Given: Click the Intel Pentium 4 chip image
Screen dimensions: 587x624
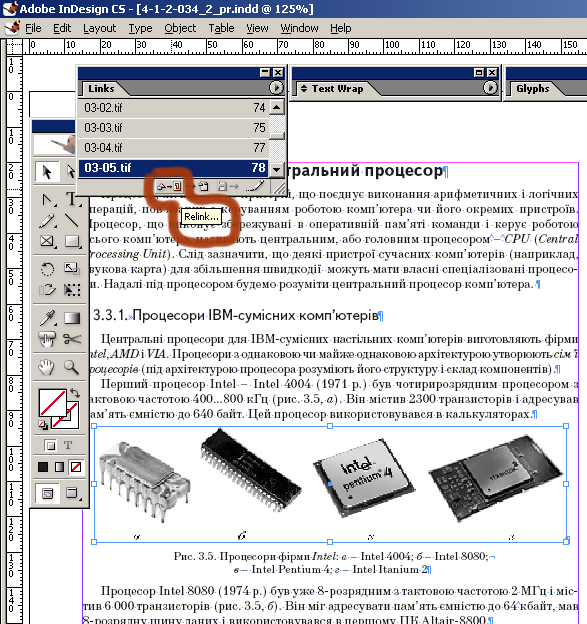Looking at the screenshot, I should (x=364, y=478).
